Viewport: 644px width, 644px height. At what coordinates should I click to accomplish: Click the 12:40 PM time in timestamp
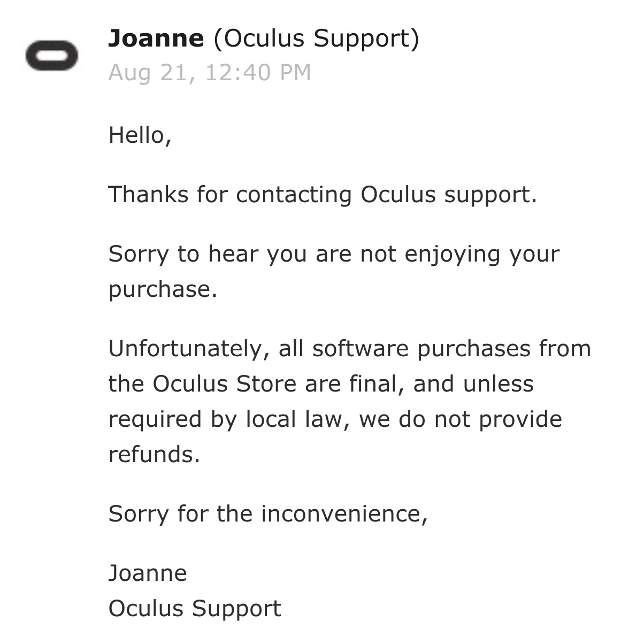tap(258, 73)
